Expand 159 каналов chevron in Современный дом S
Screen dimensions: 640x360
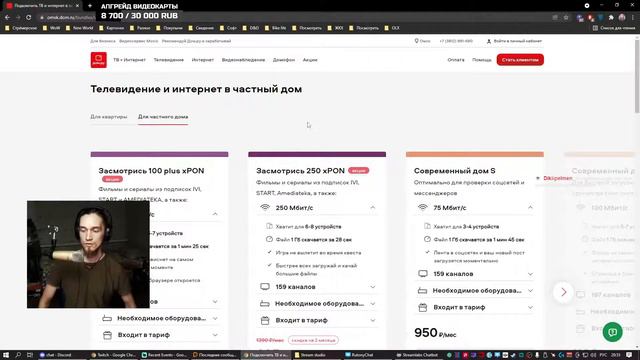[530, 274]
